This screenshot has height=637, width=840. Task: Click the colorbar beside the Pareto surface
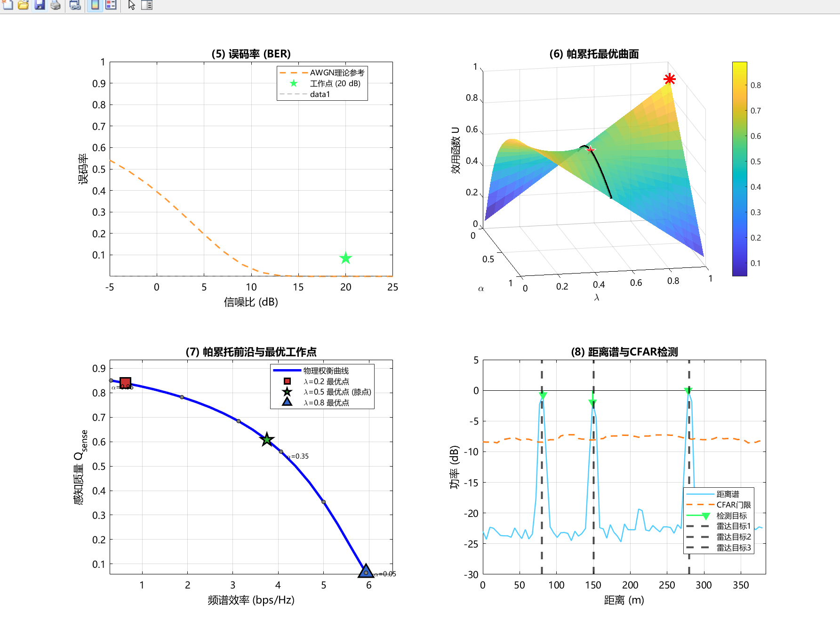(739, 169)
